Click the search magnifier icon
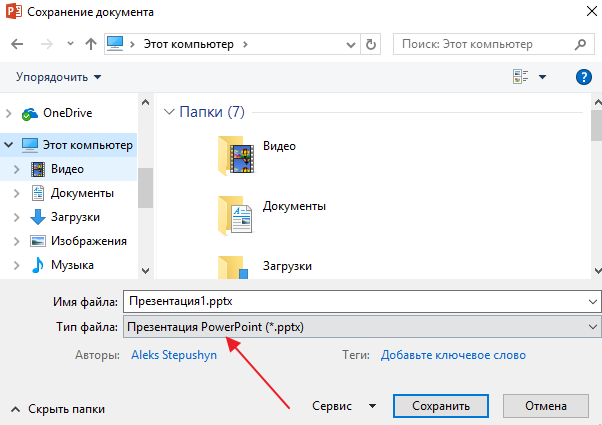 point(580,44)
